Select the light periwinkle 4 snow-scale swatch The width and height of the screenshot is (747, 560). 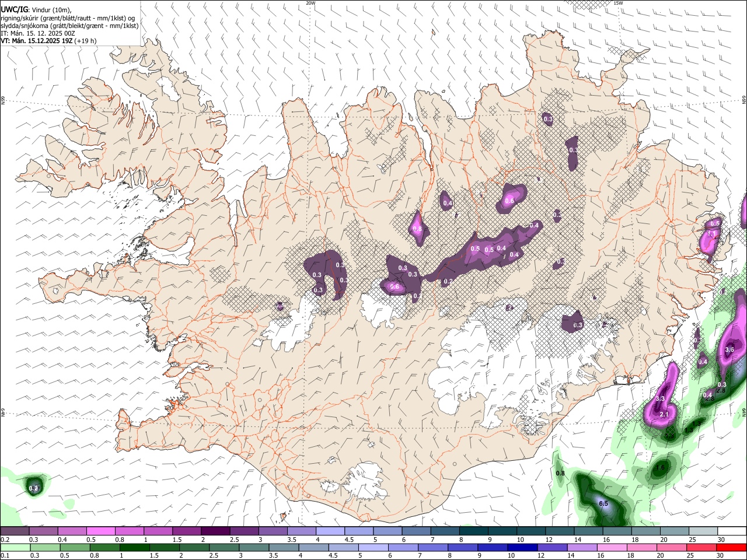(x=330, y=531)
